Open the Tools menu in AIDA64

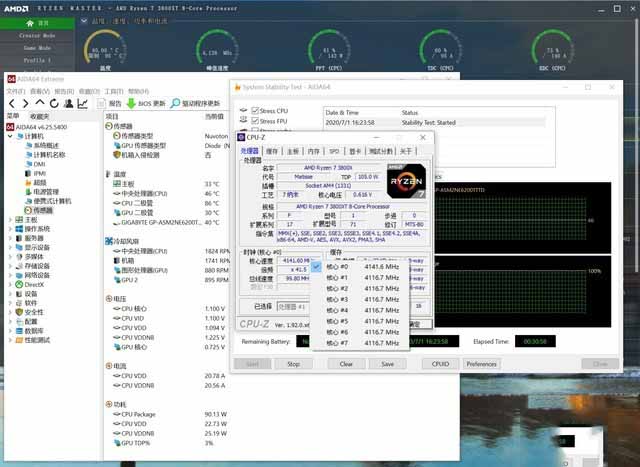coord(114,91)
